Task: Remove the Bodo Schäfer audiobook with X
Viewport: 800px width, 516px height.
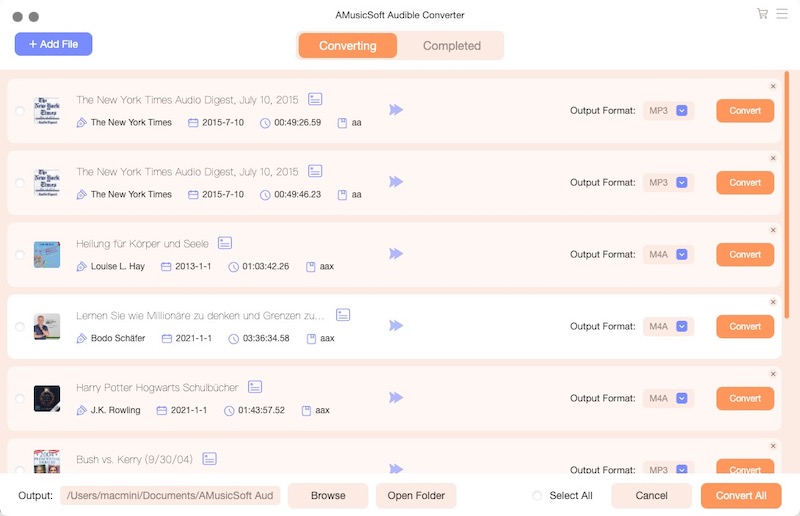Action: 773,302
